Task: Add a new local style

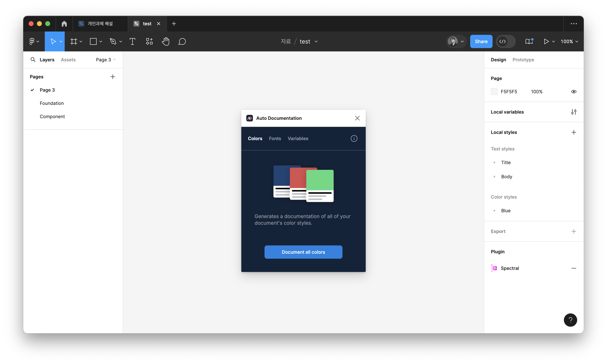Action: (573, 132)
